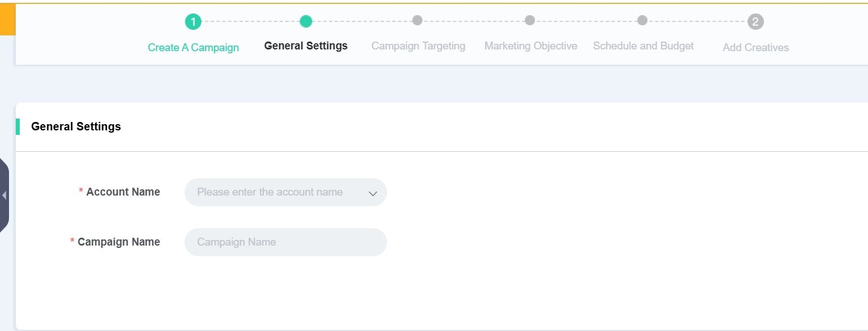Jump to the Campaign Targeting step

418,46
